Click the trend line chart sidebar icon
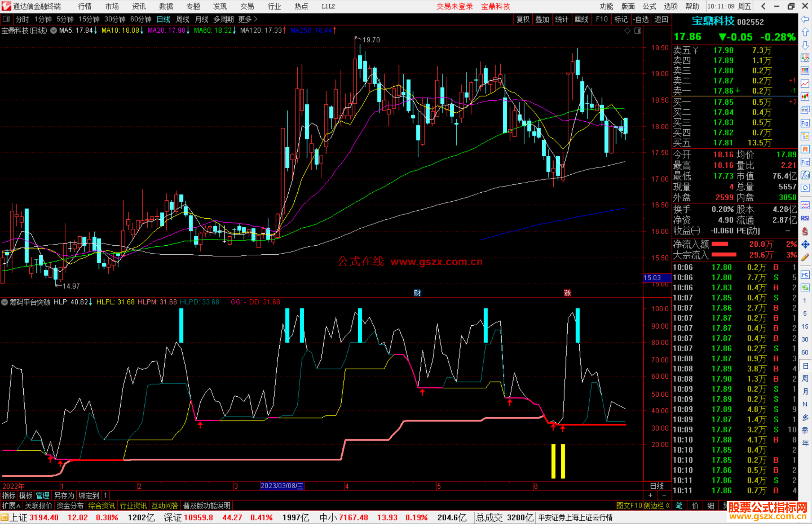Image resolution: width=812 pixels, height=524 pixels. pos(805,83)
